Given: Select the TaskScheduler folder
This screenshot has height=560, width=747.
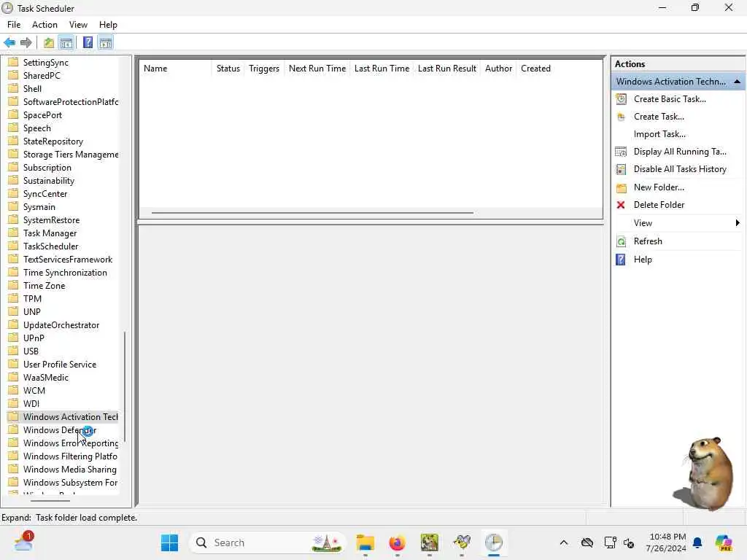Looking at the screenshot, I should 50,246.
